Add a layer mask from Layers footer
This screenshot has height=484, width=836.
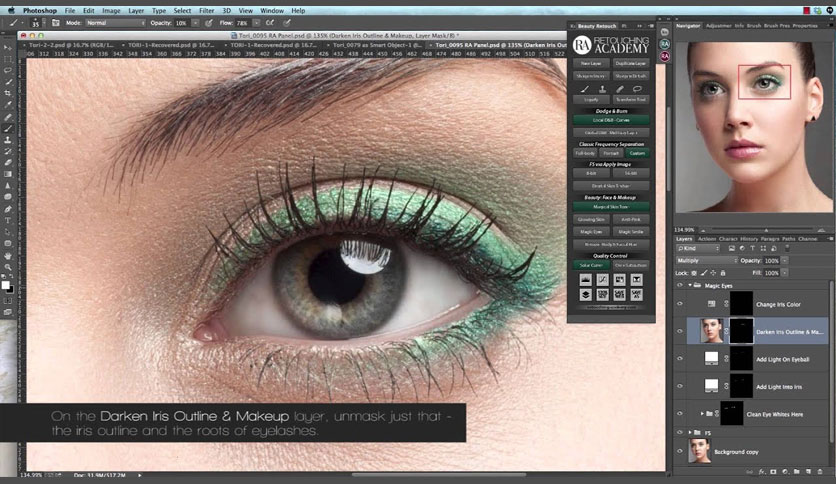[773, 472]
